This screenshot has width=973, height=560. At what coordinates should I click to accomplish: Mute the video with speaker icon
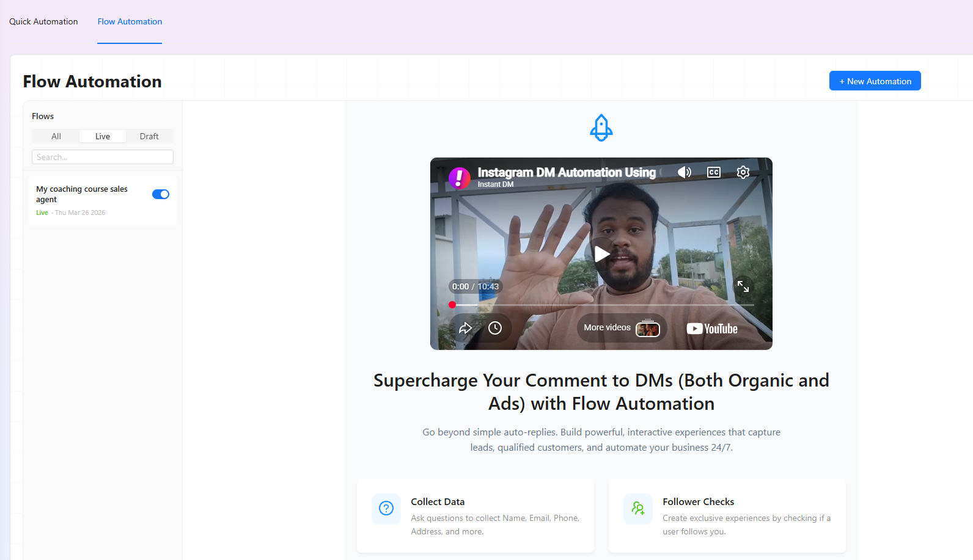[x=685, y=172]
